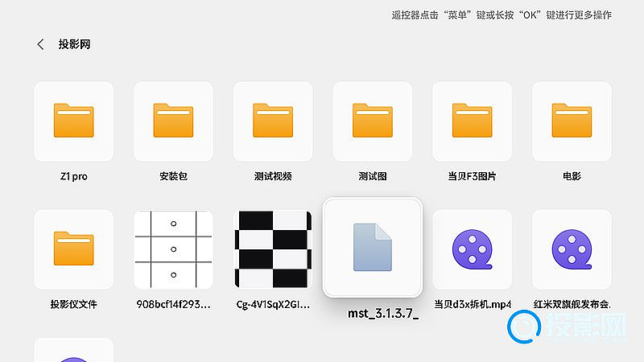Click the 投影网 folder title

pyautogui.click(x=74, y=44)
